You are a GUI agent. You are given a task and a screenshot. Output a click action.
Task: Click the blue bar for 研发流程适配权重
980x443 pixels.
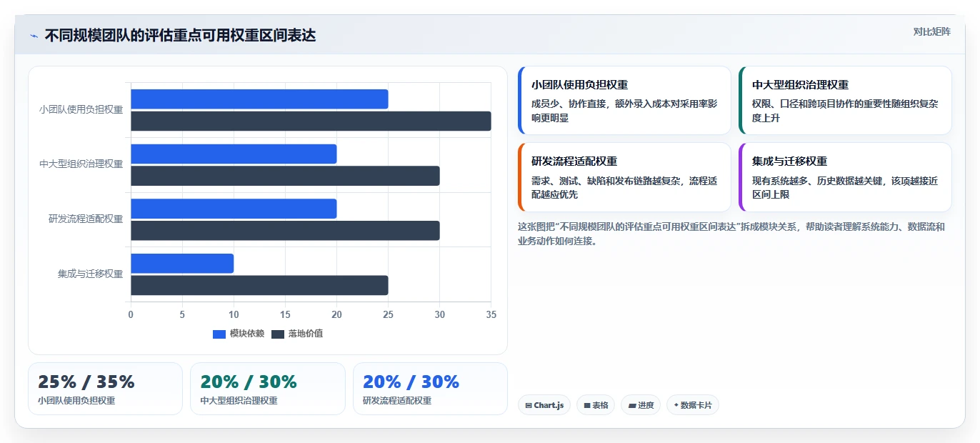(234, 209)
